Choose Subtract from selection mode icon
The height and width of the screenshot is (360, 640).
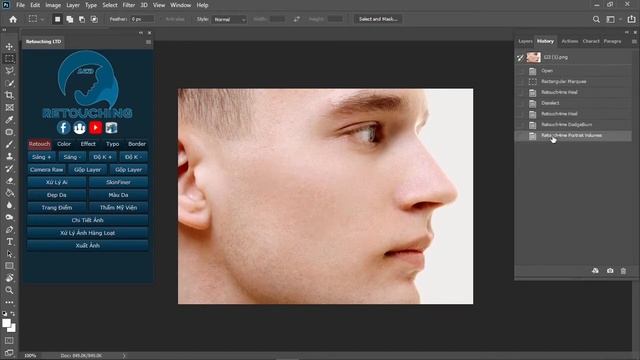pyautogui.click(x=82, y=19)
